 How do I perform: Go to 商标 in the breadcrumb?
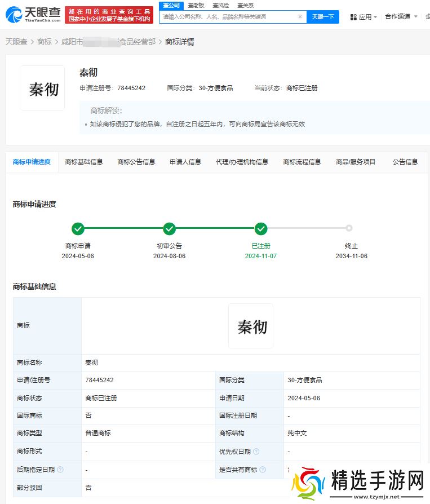[44, 42]
